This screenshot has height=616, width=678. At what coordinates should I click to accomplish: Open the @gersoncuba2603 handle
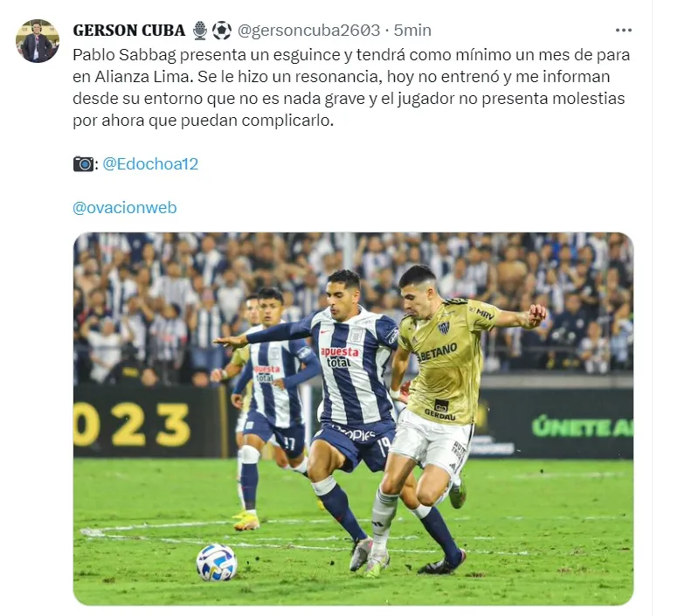[308, 31]
